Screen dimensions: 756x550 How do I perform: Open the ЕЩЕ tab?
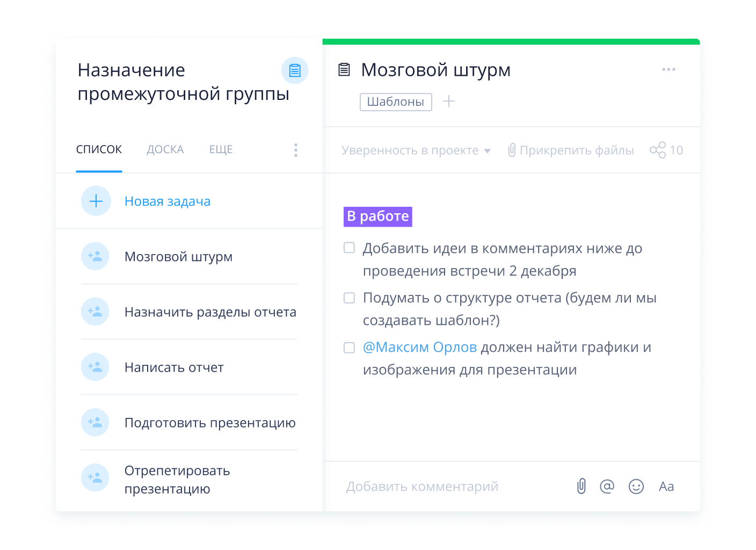(221, 149)
